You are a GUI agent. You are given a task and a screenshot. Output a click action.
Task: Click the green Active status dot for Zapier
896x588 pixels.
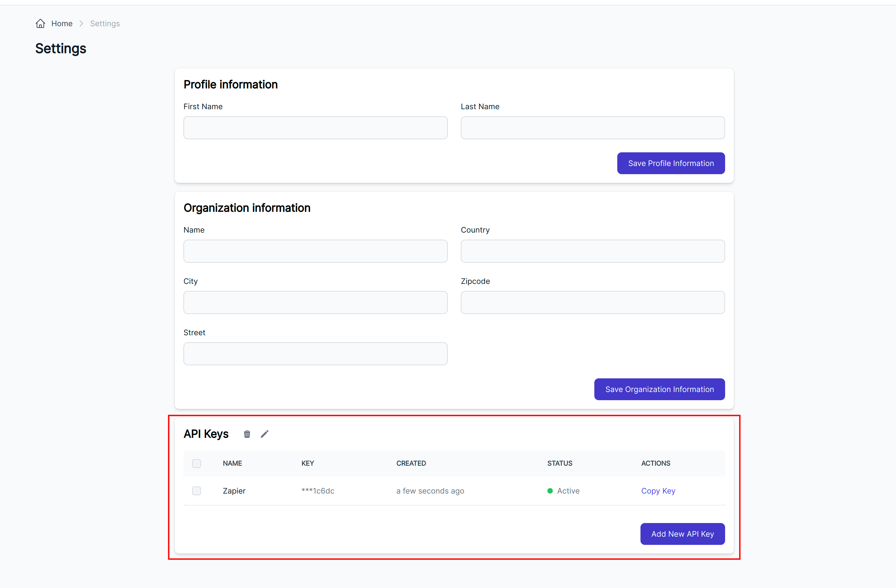coord(550,491)
